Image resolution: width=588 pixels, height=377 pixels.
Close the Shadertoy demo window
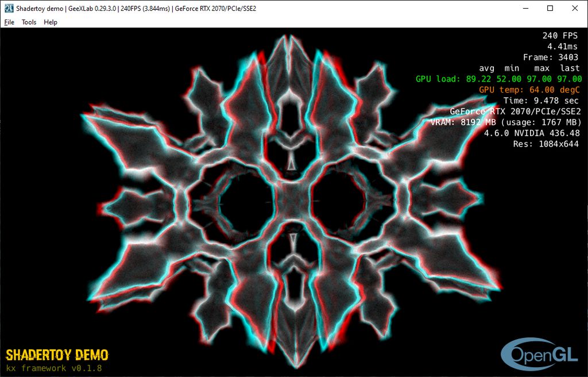pos(575,8)
